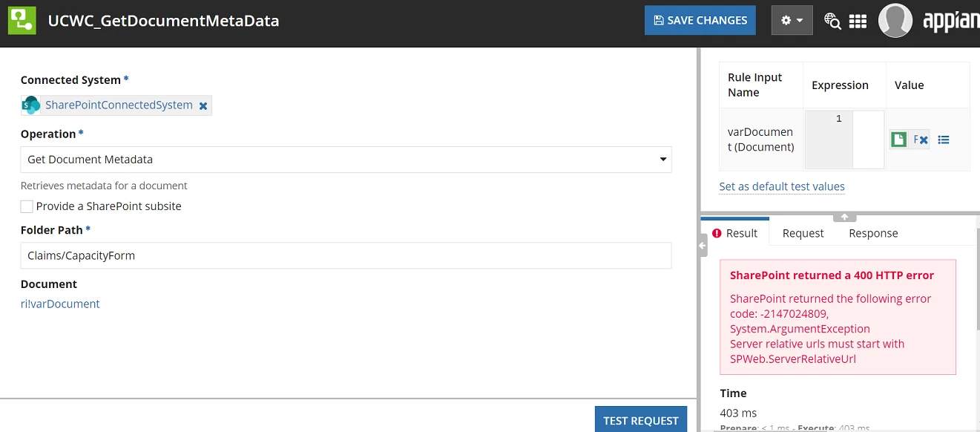Switch to the Request tab
Screen dimensions: 980x432
point(803,233)
